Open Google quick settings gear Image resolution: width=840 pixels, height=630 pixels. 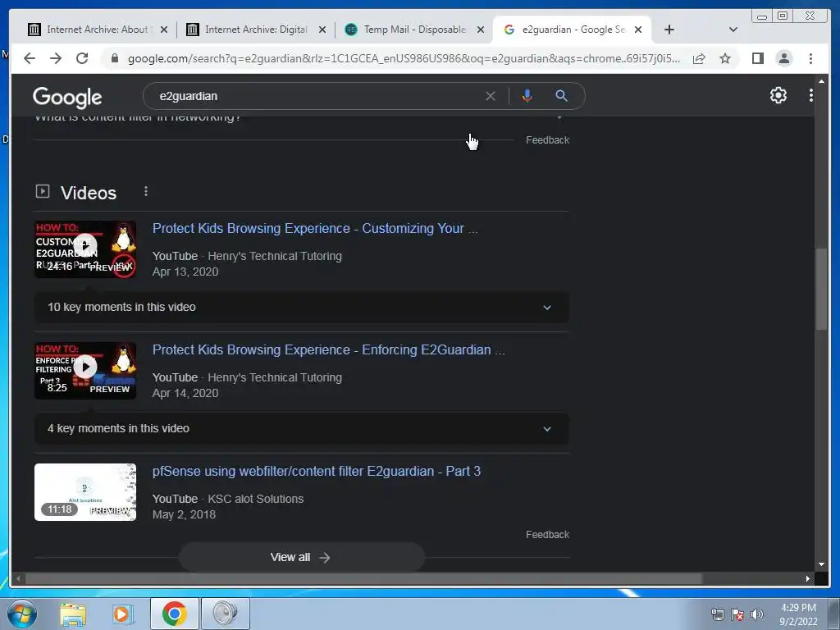pos(778,95)
